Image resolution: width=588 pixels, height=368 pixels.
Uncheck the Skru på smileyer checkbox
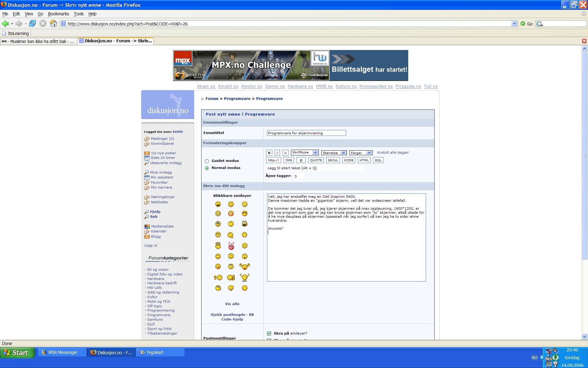269,333
